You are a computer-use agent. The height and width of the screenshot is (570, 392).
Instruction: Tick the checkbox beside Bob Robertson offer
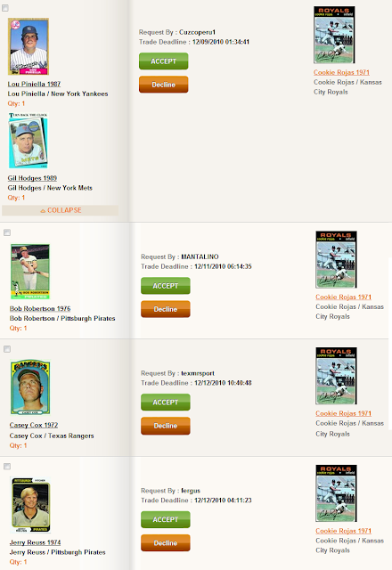[x=7, y=232]
